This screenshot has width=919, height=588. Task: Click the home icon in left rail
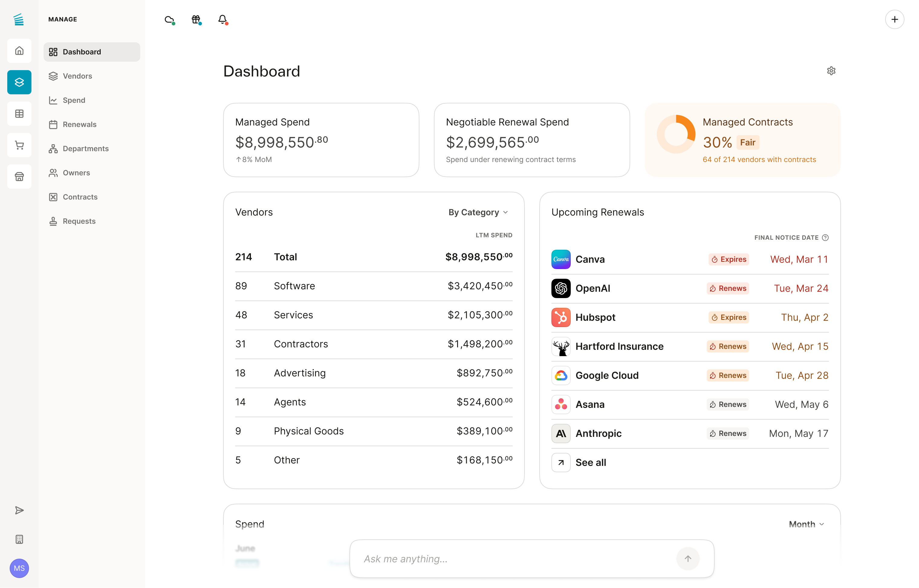point(19,51)
